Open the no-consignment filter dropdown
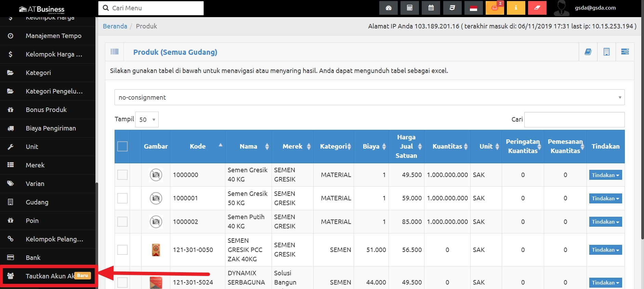 pyautogui.click(x=369, y=97)
